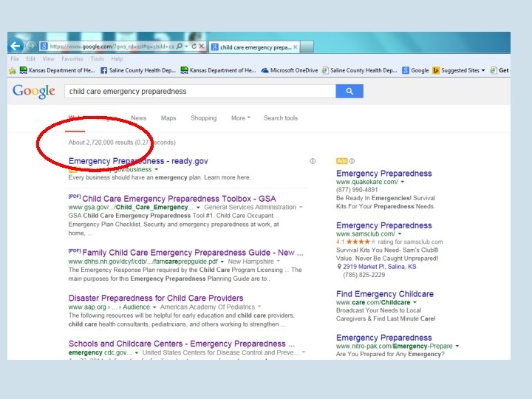This screenshot has width=532, height=399.
Task: Click the Suggested Sites Bing icon
Action: tap(436, 70)
